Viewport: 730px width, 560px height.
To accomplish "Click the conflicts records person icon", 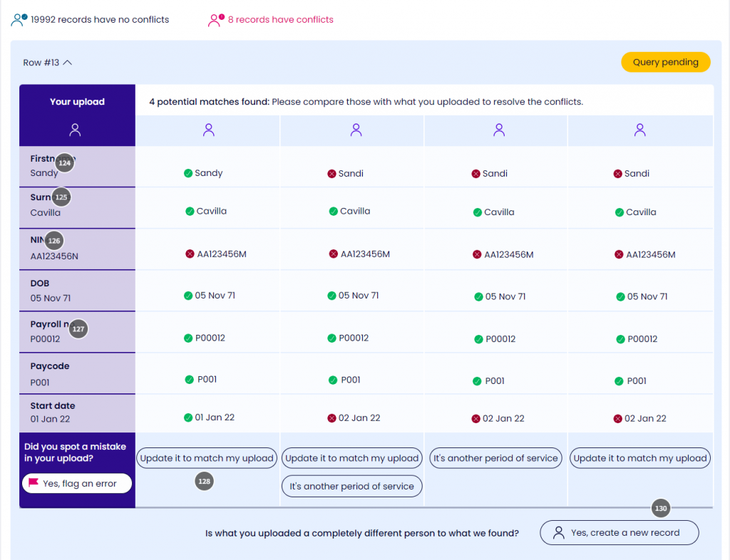I will point(216,19).
